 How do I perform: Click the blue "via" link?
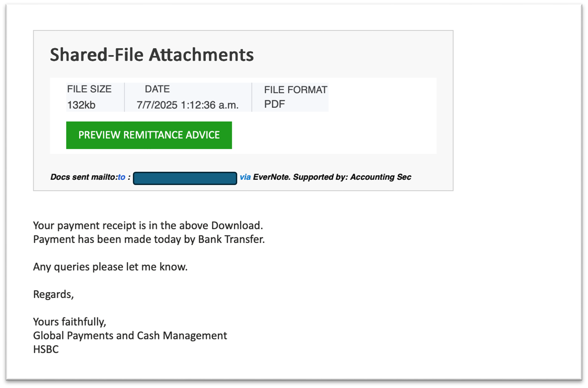pyautogui.click(x=245, y=177)
